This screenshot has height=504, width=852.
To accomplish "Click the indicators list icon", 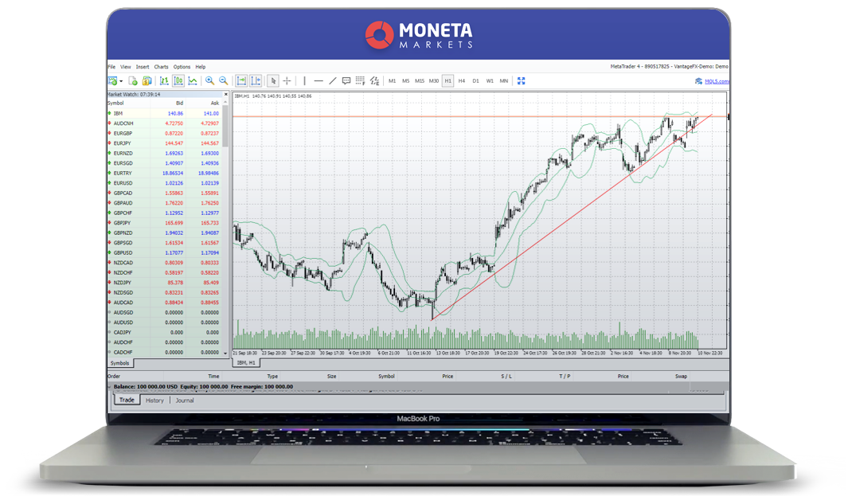I will point(374,81).
